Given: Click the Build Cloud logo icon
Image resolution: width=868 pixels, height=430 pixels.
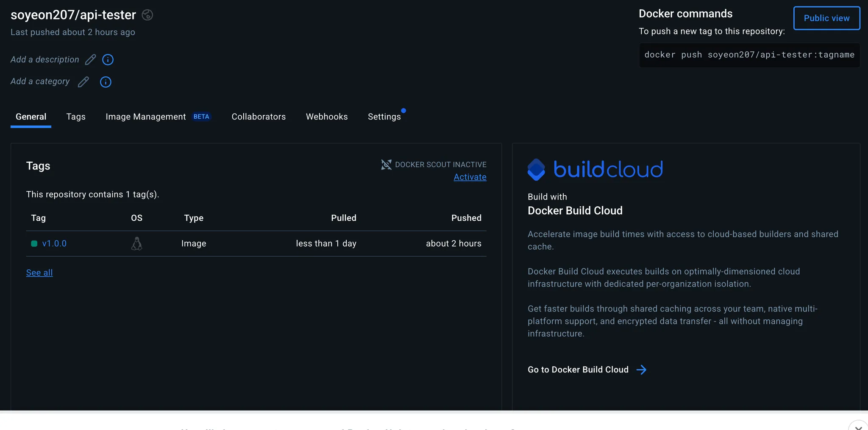Looking at the screenshot, I should point(536,169).
